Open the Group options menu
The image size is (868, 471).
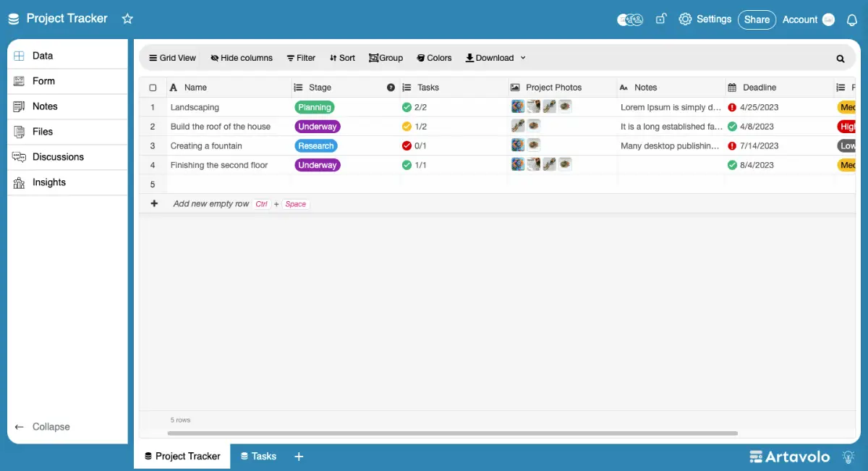pos(386,58)
